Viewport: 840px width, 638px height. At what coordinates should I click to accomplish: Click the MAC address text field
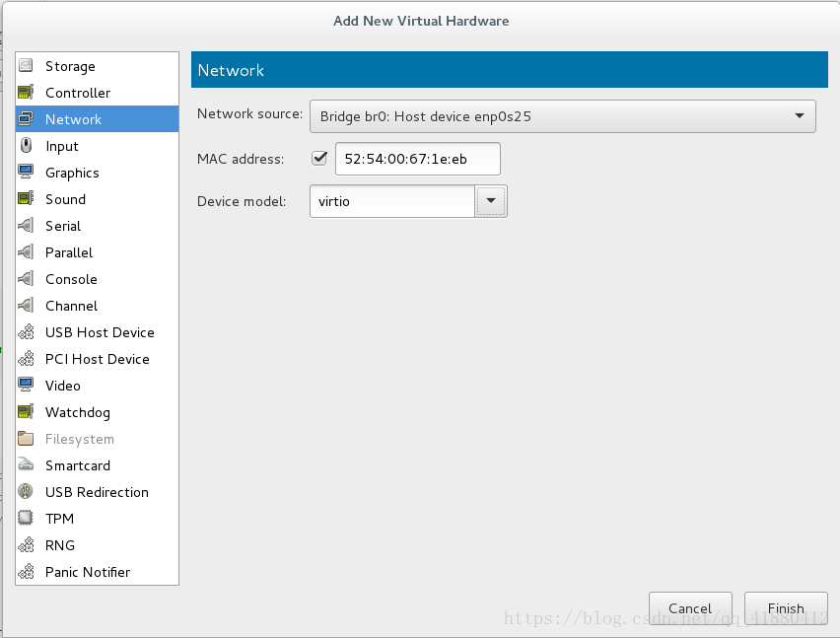click(x=418, y=159)
